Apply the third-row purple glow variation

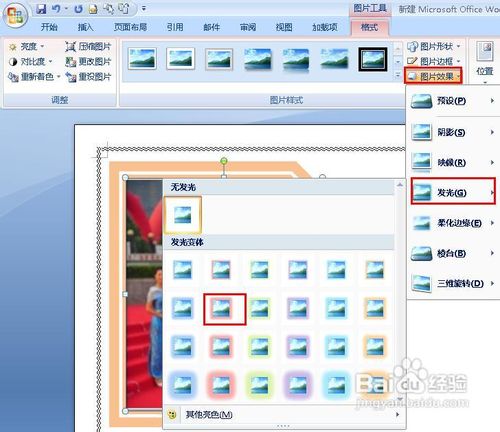(298, 347)
